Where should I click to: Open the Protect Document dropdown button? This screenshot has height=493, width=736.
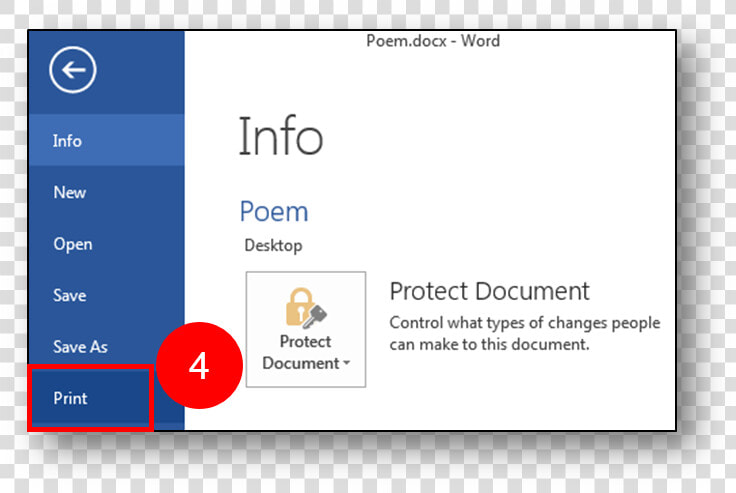tap(306, 329)
